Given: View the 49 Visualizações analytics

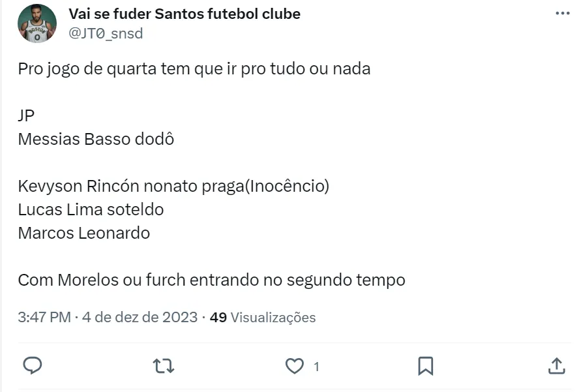Looking at the screenshot, I should click(x=263, y=318).
